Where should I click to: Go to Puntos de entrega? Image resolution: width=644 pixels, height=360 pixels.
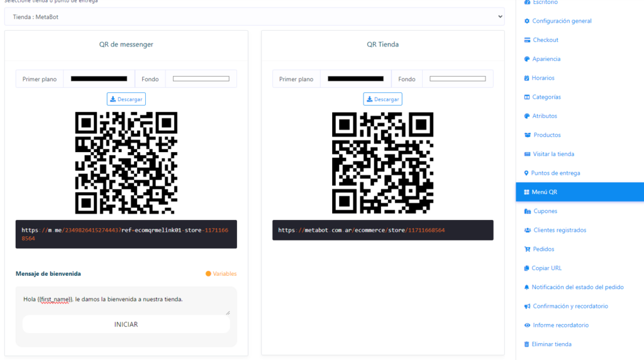coord(555,173)
